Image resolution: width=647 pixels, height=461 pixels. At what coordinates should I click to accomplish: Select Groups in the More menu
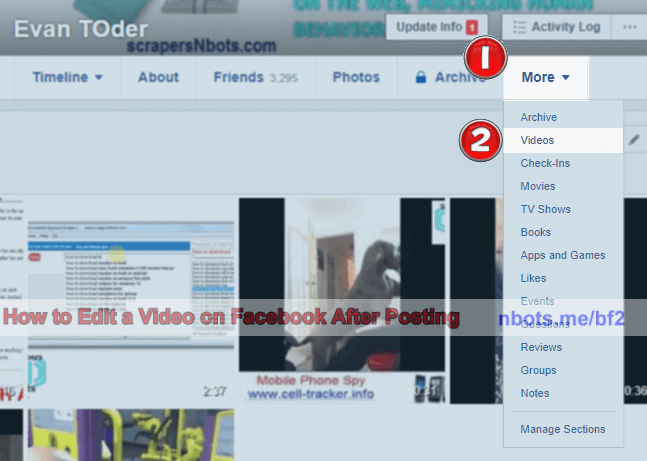(x=563, y=371)
